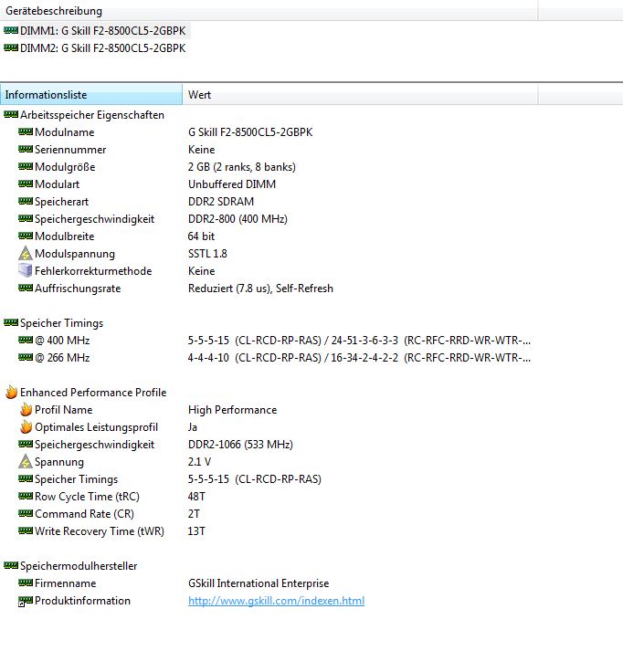Screen dimensions: 623x672
Task: Click the Wert column header
Action: tap(360, 95)
